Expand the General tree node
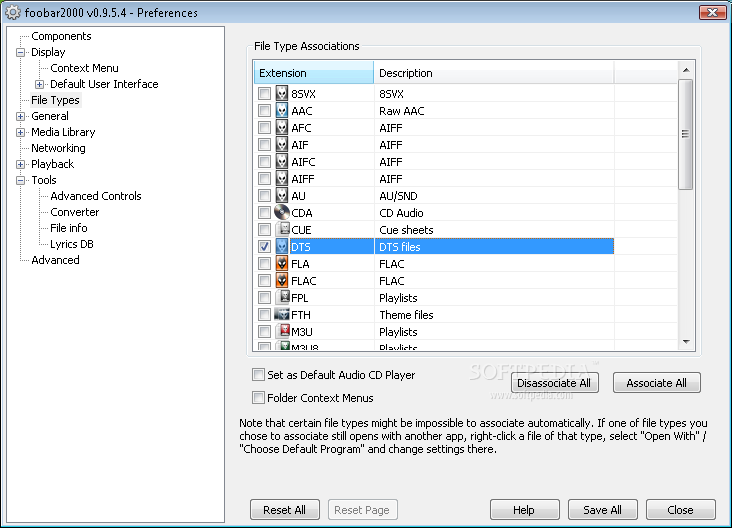Image resolution: width=732 pixels, height=528 pixels. [20, 116]
